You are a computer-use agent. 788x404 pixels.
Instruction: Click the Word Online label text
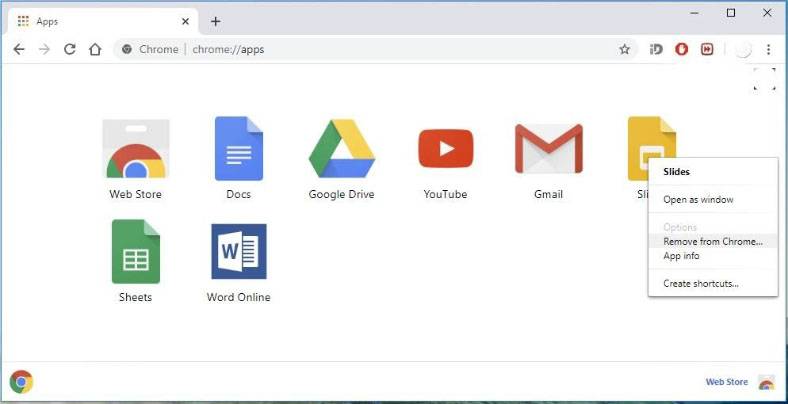[239, 297]
